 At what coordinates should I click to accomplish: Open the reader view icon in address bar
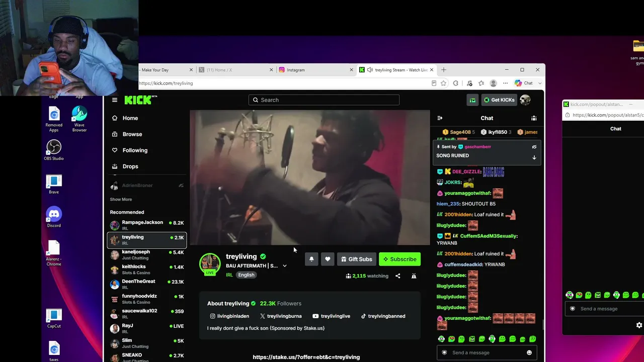tap(434, 83)
